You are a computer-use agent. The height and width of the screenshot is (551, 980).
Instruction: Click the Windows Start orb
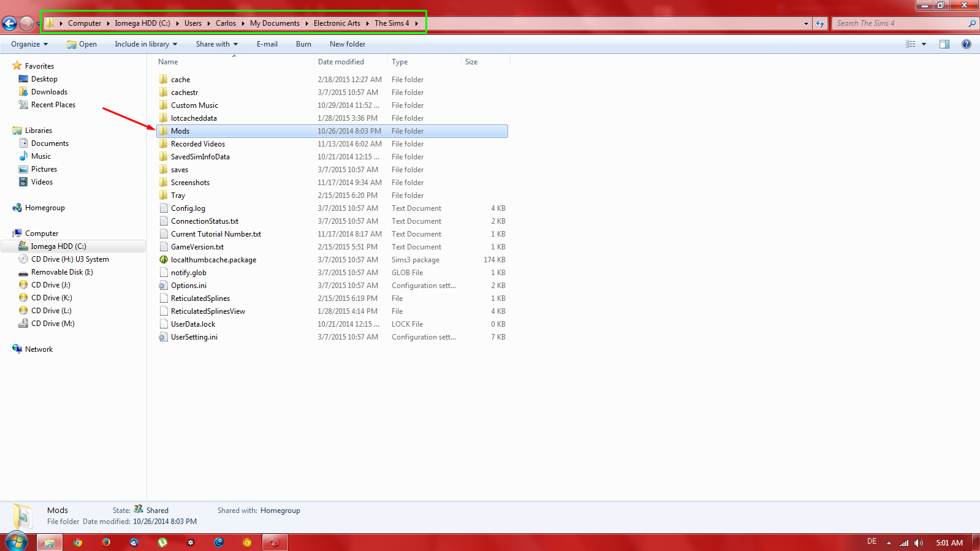17,542
